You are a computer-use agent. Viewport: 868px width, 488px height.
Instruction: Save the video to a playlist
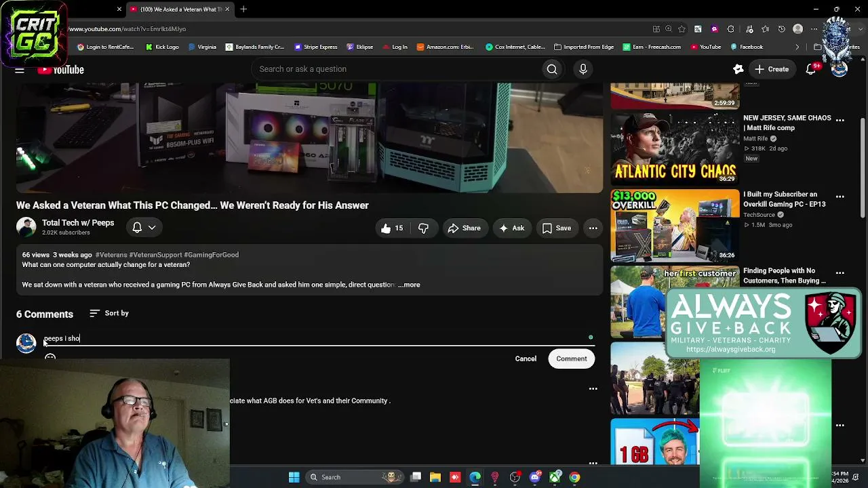(556, 228)
